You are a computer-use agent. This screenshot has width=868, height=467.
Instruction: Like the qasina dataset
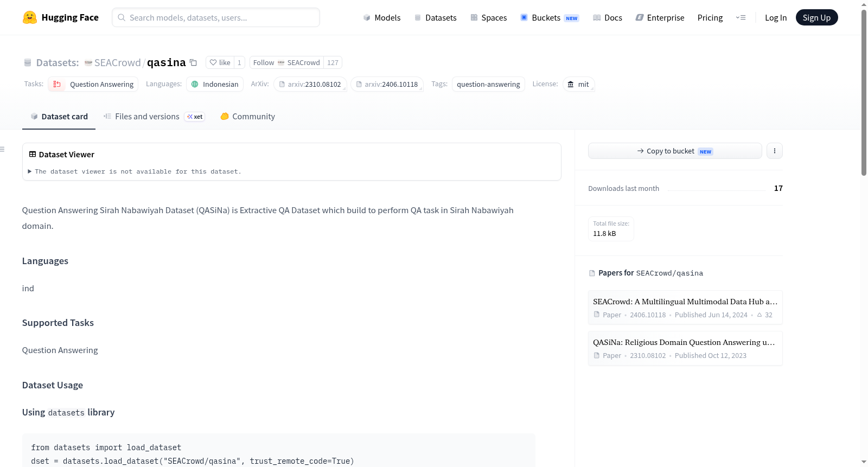220,62
